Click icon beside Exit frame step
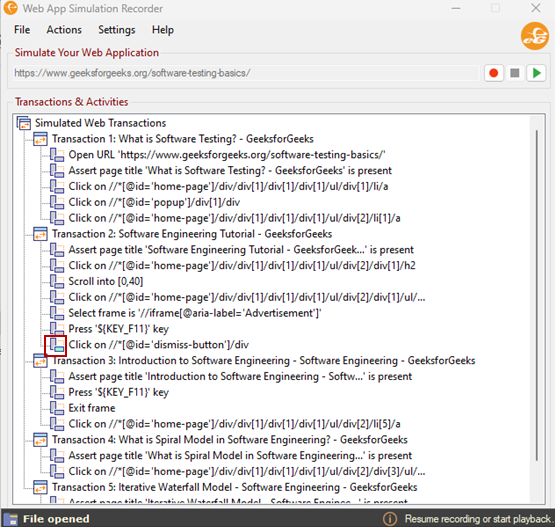 (x=57, y=408)
